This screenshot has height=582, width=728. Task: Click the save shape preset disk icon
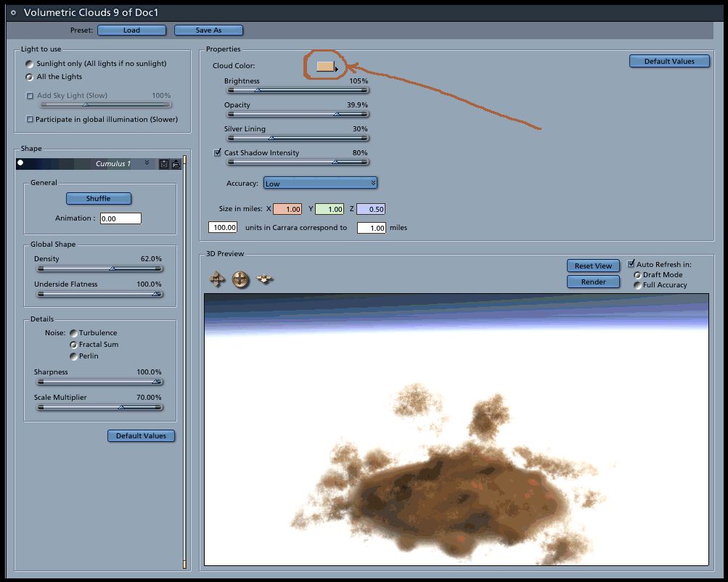click(x=164, y=164)
